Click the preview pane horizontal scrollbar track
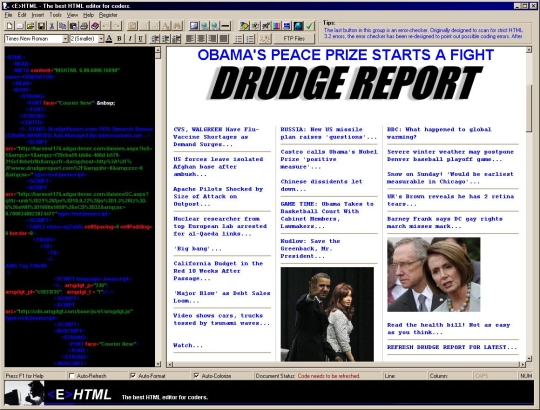 click(x=346, y=364)
